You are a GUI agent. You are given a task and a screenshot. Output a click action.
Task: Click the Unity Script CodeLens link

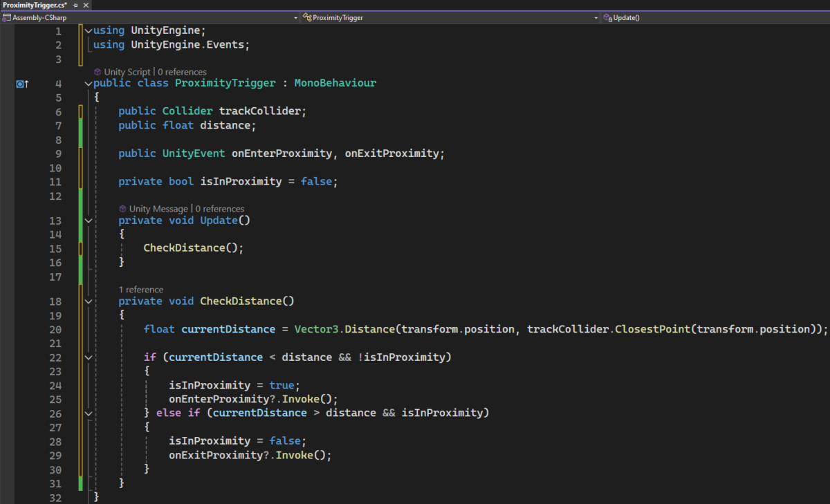tap(127, 72)
